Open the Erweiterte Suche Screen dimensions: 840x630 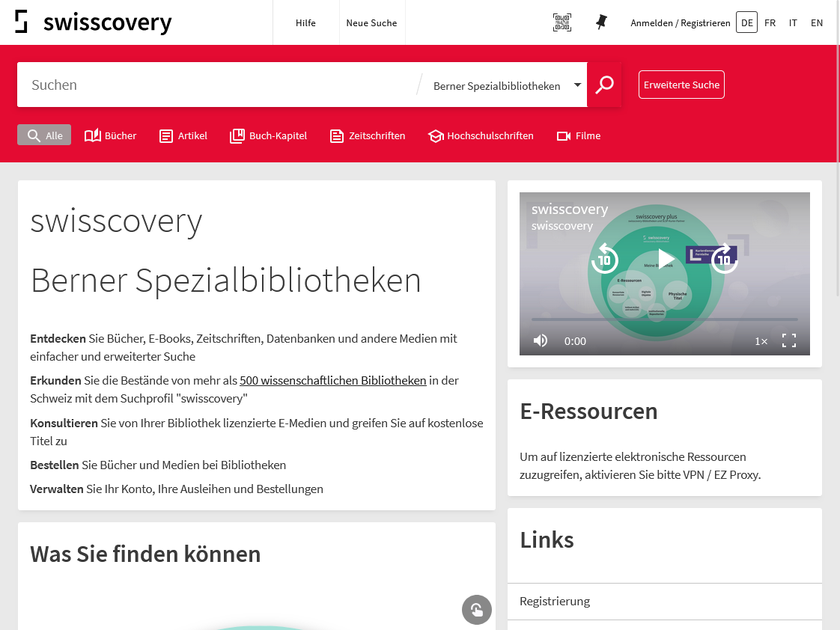[x=681, y=85]
